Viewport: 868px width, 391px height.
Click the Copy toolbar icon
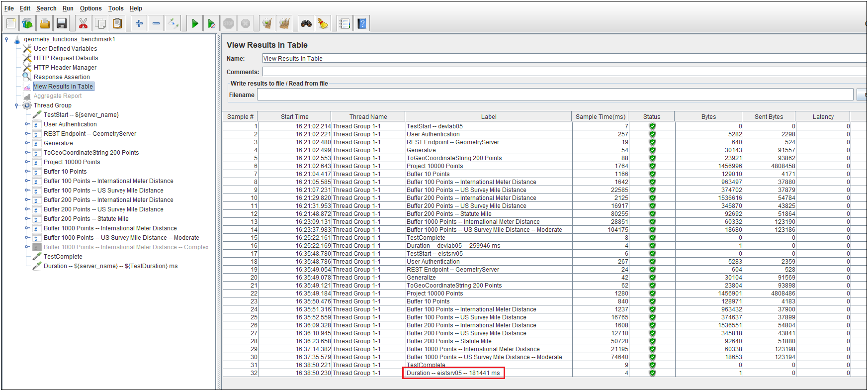(100, 23)
